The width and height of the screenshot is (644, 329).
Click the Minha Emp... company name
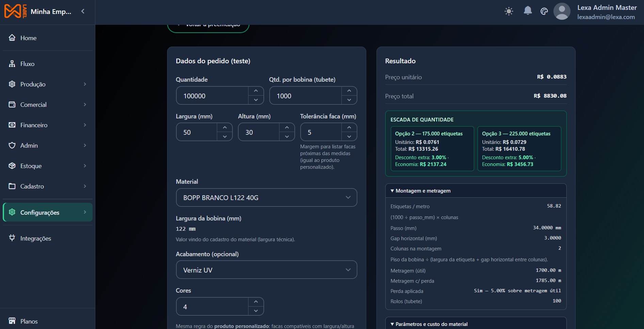pos(51,12)
